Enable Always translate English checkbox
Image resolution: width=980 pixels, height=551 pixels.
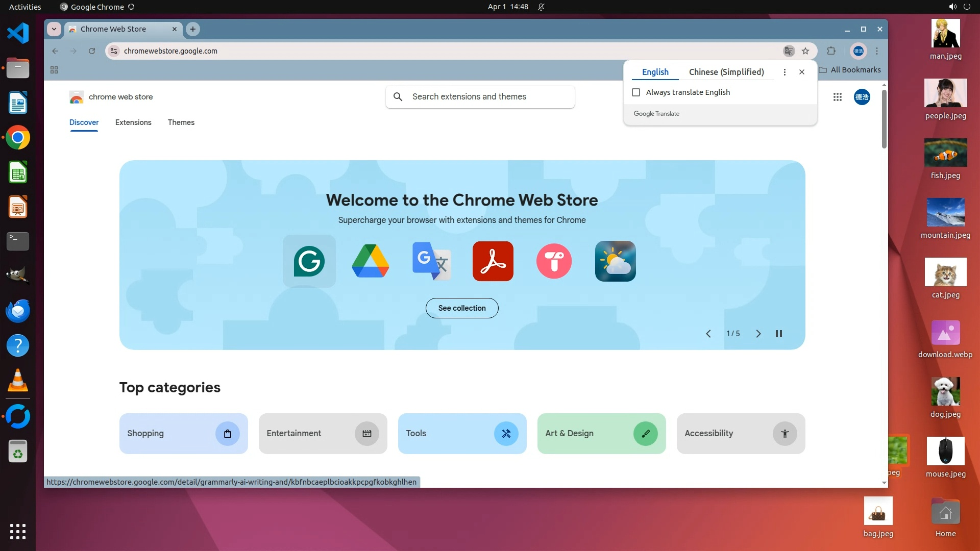[636, 92]
